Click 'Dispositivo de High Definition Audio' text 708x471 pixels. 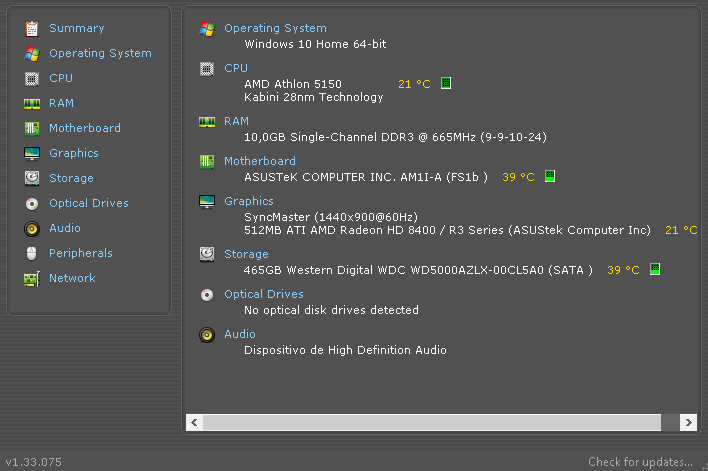(x=345, y=350)
